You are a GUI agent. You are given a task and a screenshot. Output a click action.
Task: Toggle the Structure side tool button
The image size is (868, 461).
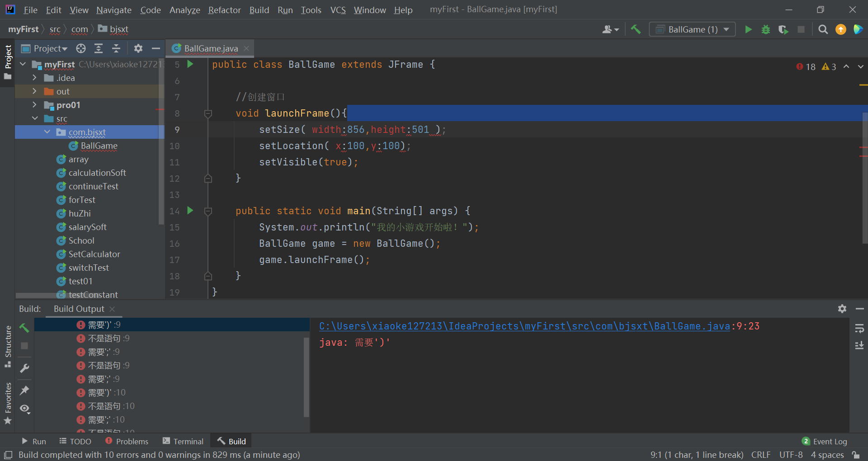pos(8,346)
